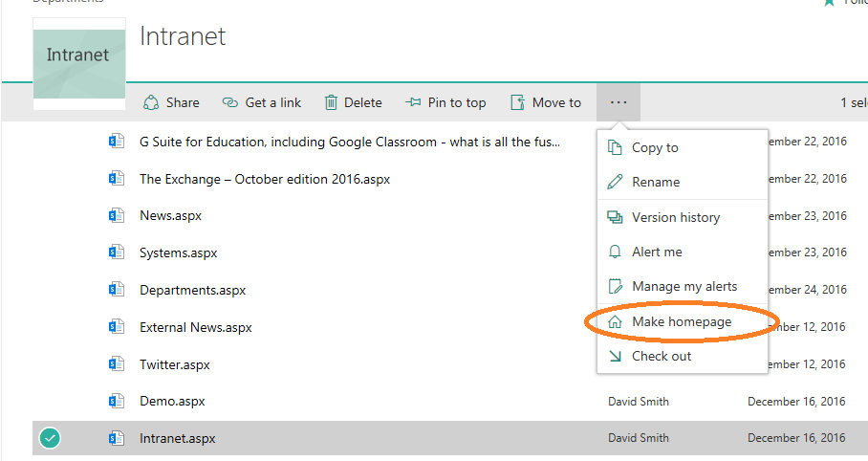The height and width of the screenshot is (461, 868).
Task: Click page icon beside External News.aspx
Action: point(117,327)
